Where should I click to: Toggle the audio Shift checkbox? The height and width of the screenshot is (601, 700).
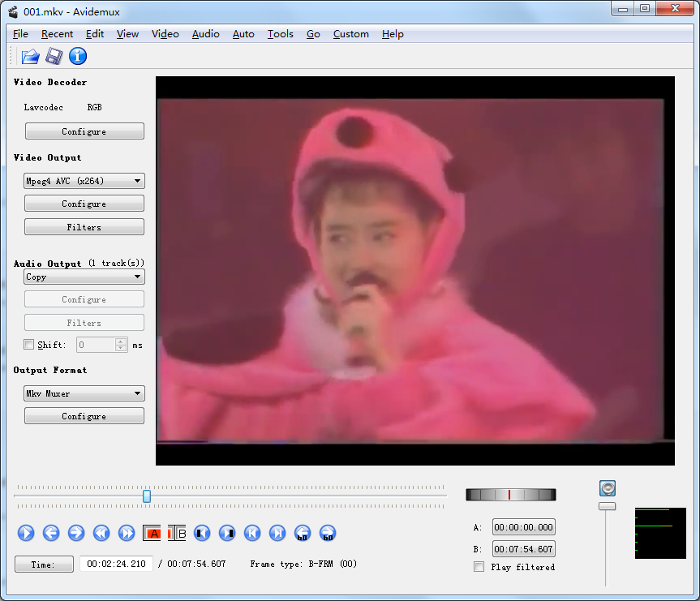(30, 345)
